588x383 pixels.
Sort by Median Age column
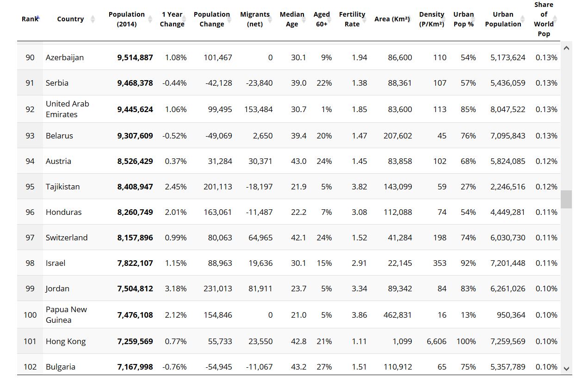[x=292, y=19]
